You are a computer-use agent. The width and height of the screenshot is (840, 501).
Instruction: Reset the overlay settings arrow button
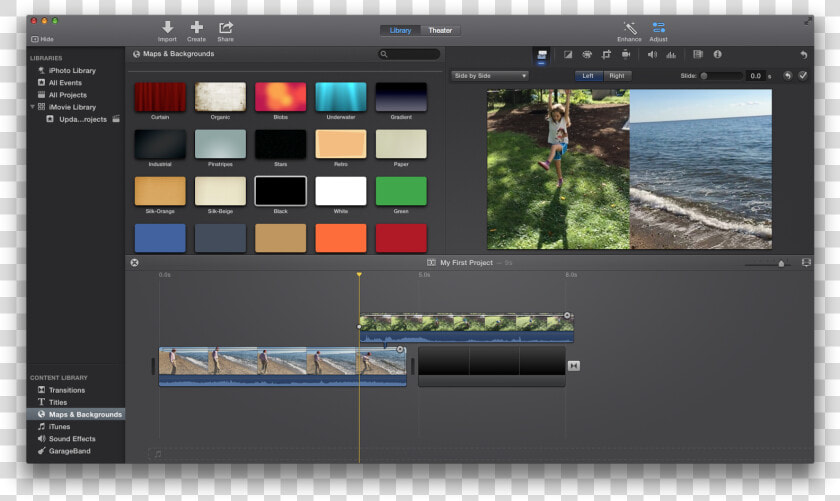tap(787, 76)
